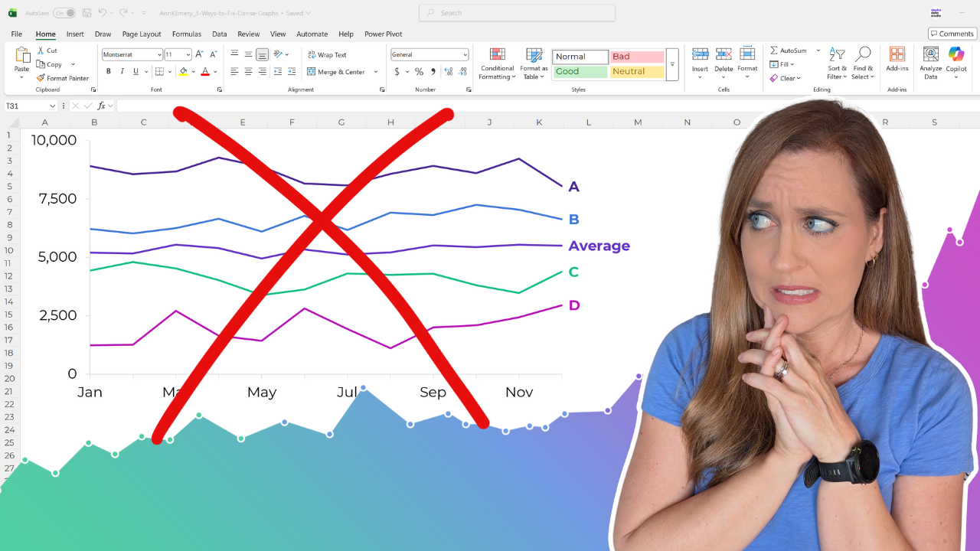Expand the General number format dropdown
This screenshot has height=551, width=980.
tap(465, 55)
